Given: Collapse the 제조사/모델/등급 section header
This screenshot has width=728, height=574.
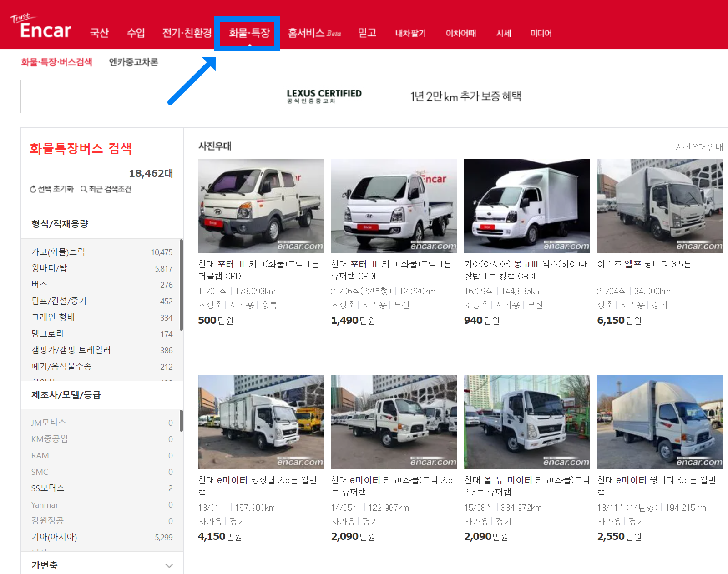Looking at the screenshot, I should (x=102, y=395).
